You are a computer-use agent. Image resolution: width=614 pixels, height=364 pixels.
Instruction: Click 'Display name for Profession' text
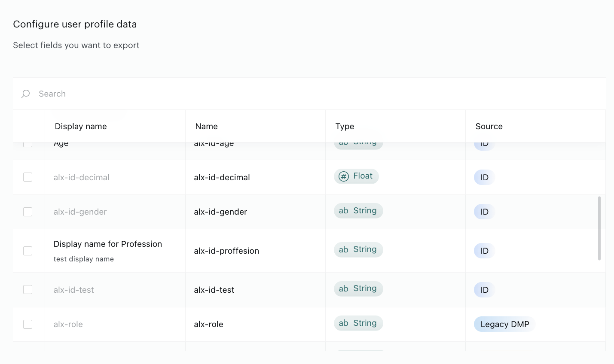(108, 244)
